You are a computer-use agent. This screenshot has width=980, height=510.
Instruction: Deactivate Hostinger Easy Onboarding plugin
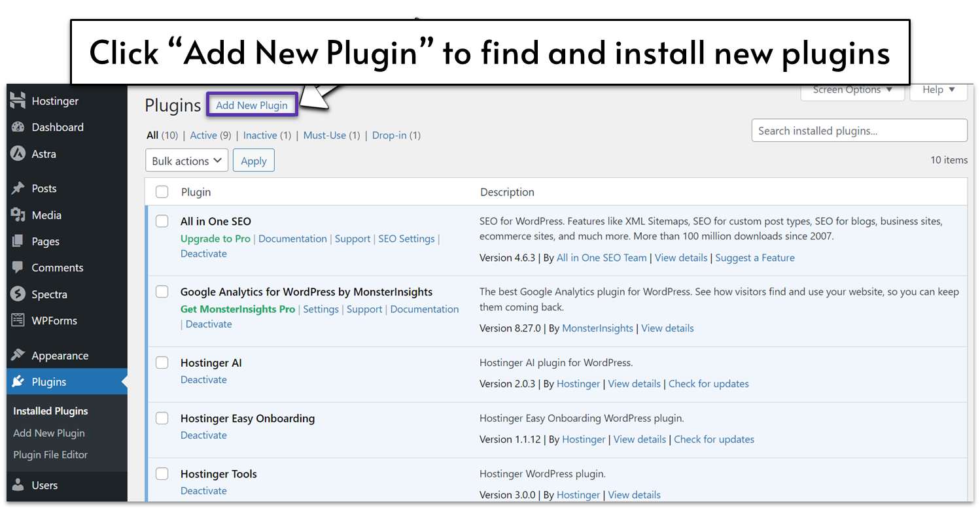[203, 435]
